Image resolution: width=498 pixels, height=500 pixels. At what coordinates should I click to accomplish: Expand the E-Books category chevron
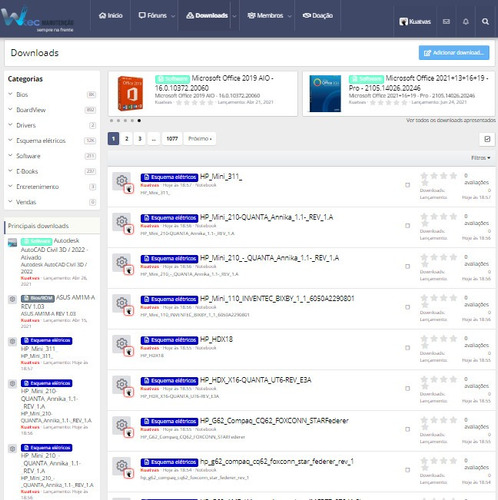(10, 171)
